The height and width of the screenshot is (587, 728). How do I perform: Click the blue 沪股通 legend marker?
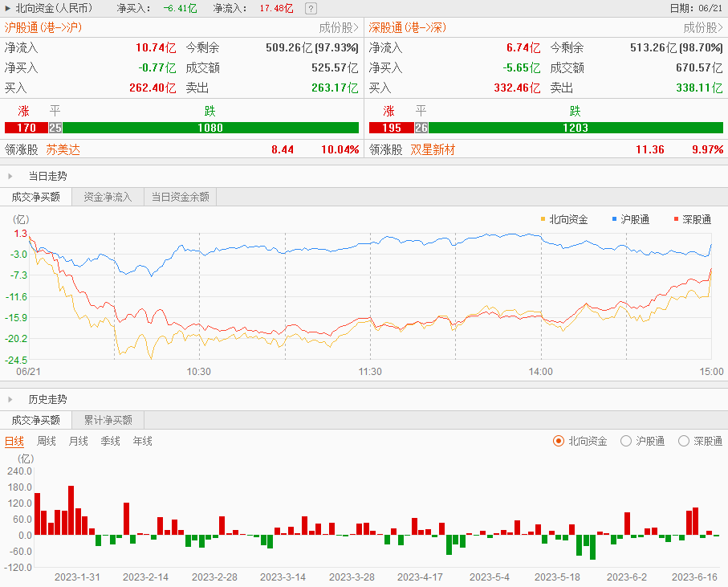coord(614,218)
